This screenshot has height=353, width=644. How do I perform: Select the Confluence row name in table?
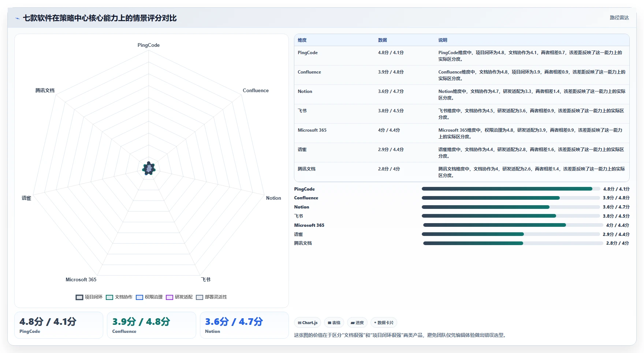[309, 72]
